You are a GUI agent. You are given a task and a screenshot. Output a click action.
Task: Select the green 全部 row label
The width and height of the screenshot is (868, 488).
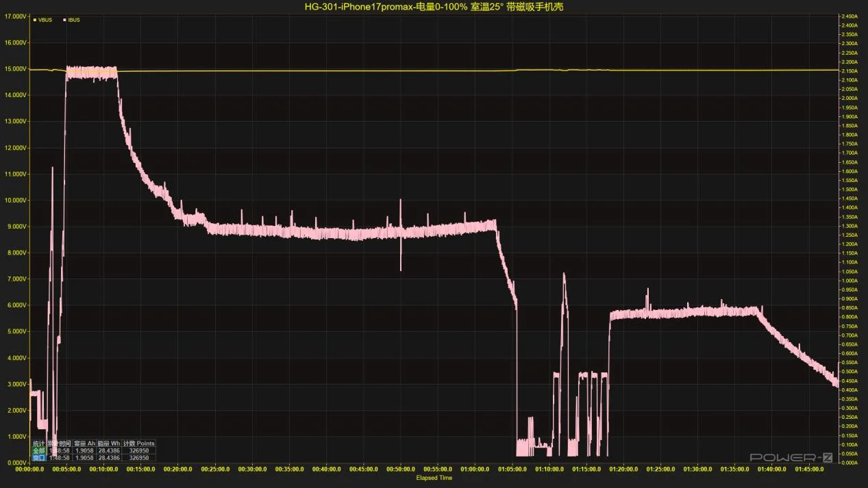(38, 450)
